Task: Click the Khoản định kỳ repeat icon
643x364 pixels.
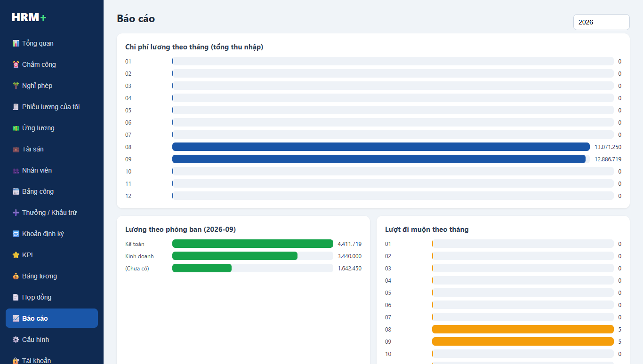Action: coord(16,234)
